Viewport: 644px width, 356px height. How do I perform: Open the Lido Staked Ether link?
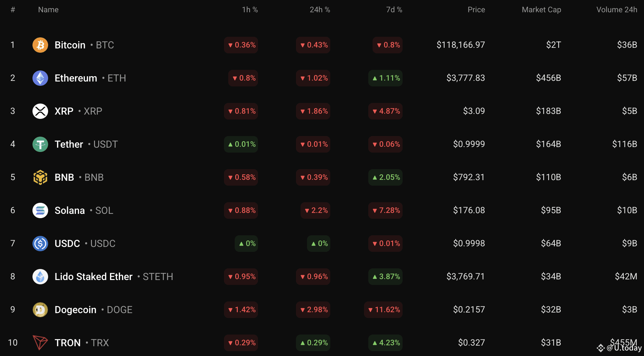(93, 277)
